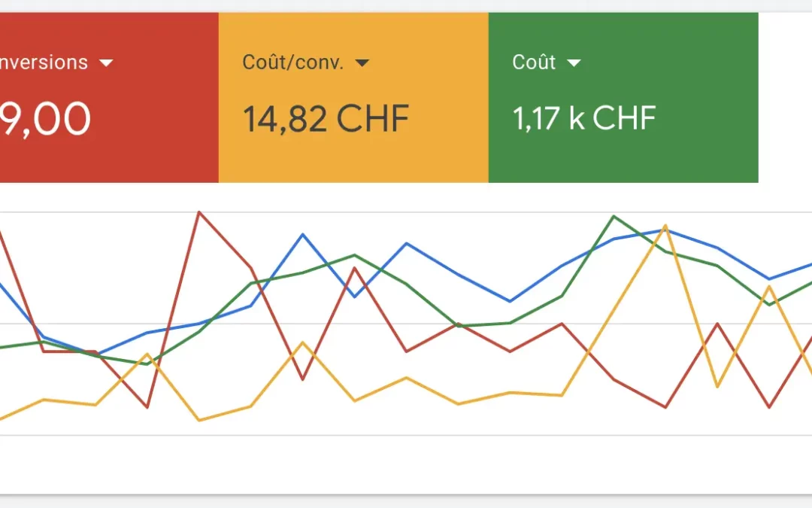Select the yellow Coût/conv. scorecard background
812x508 pixels.
(353, 97)
